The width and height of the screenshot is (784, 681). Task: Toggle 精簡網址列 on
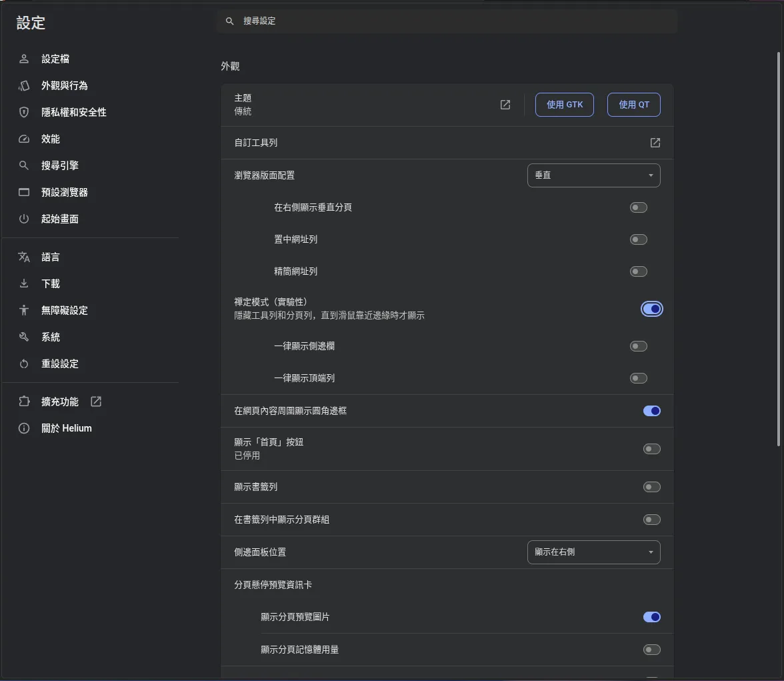[x=639, y=271]
